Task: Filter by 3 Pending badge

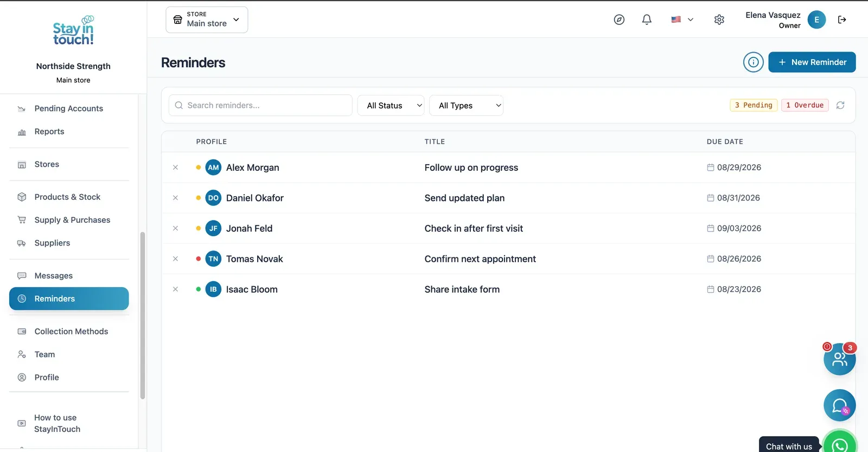Action: [x=754, y=105]
